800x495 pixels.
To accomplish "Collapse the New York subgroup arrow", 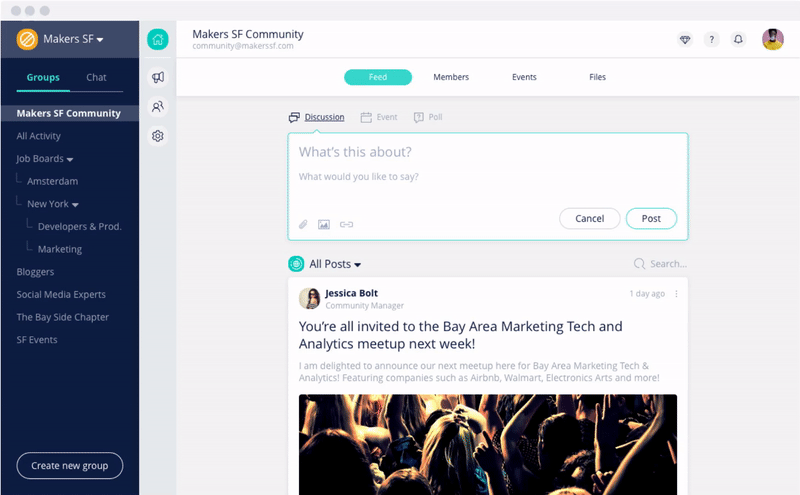I will click(75, 205).
